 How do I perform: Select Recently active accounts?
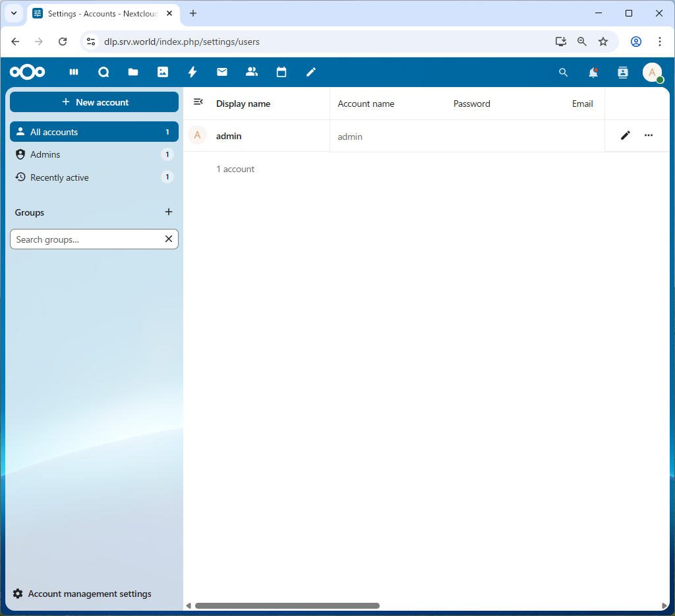click(59, 177)
